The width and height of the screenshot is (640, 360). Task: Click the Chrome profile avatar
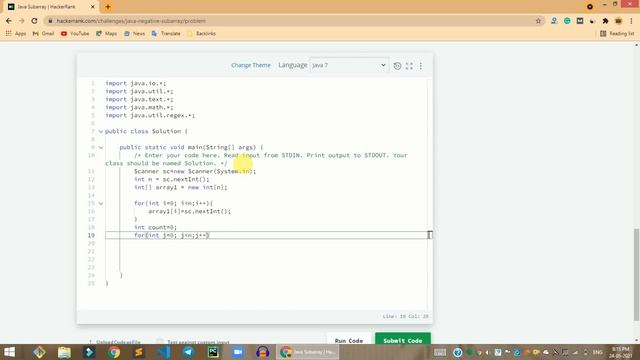coord(619,21)
